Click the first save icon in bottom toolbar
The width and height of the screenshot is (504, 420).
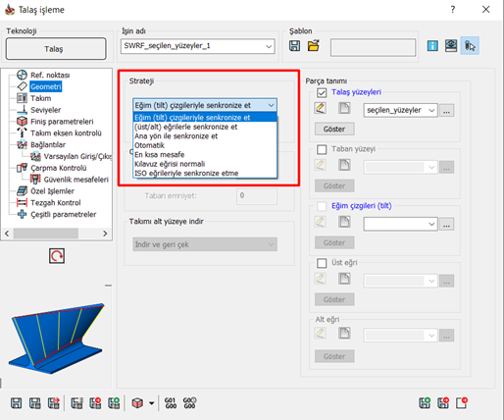[x=17, y=403]
